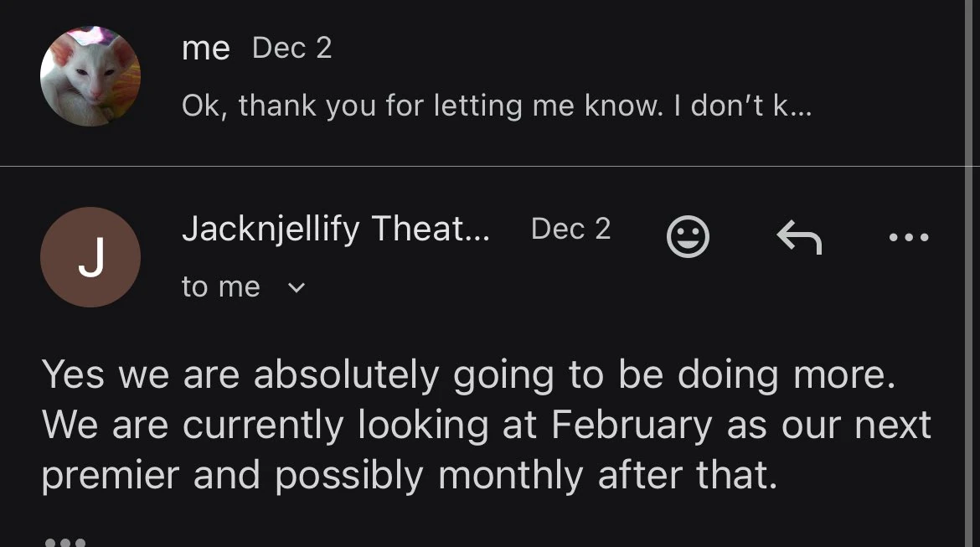Viewport: 980px width, 547px height.
Task: Expand the collapsed "Ok, thank you" message
Action: 496,106
